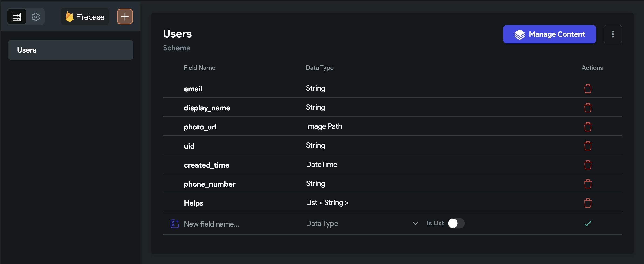The height and width of the screenshot is (264, 644).
Task: Delete the Helps field
Action: (x=588, y=203)
